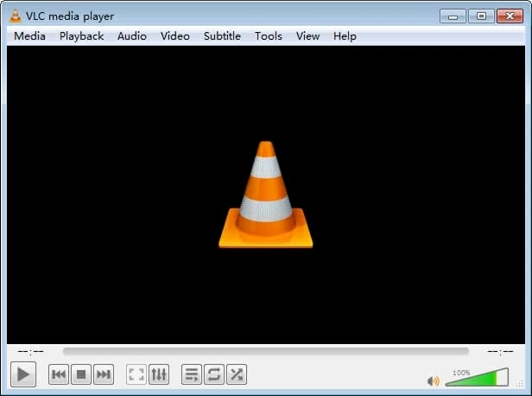Viewport: 532px width, 396px height.
Task: Click the elapsed time label
Action: tap(31, 352)
